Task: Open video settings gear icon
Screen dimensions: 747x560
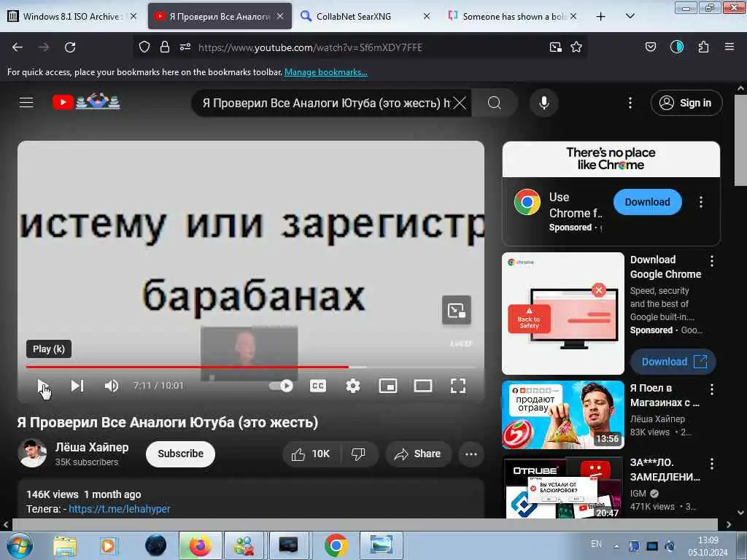Action: point(353,386)
